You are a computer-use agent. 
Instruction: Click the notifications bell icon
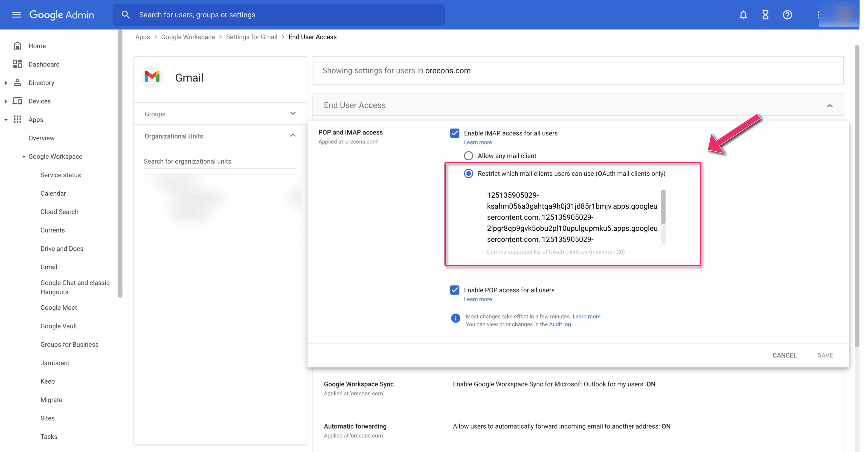pyautogui.click(x=743, y=15)
